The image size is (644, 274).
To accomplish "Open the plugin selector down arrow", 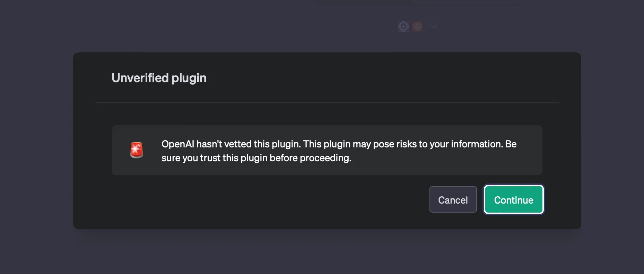I will [434, 26].
